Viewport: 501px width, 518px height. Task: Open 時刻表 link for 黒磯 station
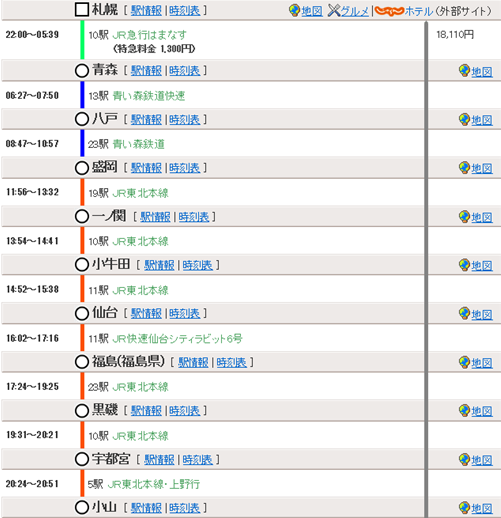pyautogui.click(x=185, y=410)
